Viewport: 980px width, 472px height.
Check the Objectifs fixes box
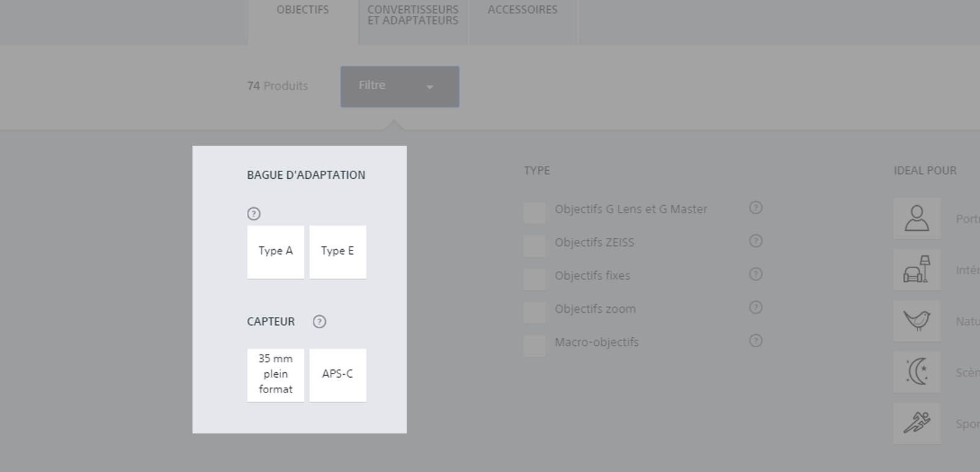[x=534, y=279]
